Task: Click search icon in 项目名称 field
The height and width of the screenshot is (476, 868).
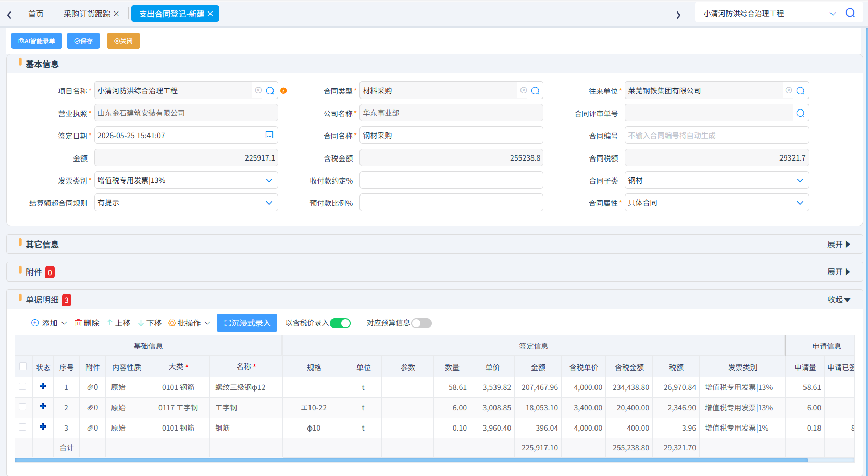Action: [270, 91]
